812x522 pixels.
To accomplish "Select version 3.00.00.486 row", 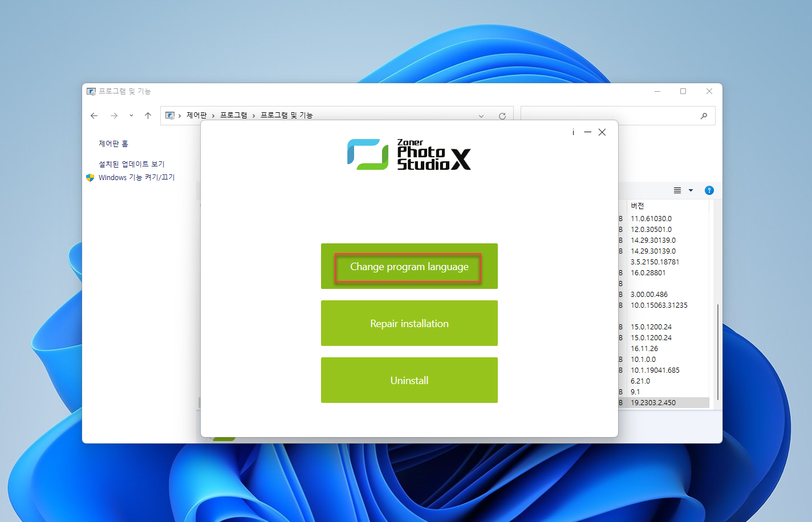I will point(649,295).
